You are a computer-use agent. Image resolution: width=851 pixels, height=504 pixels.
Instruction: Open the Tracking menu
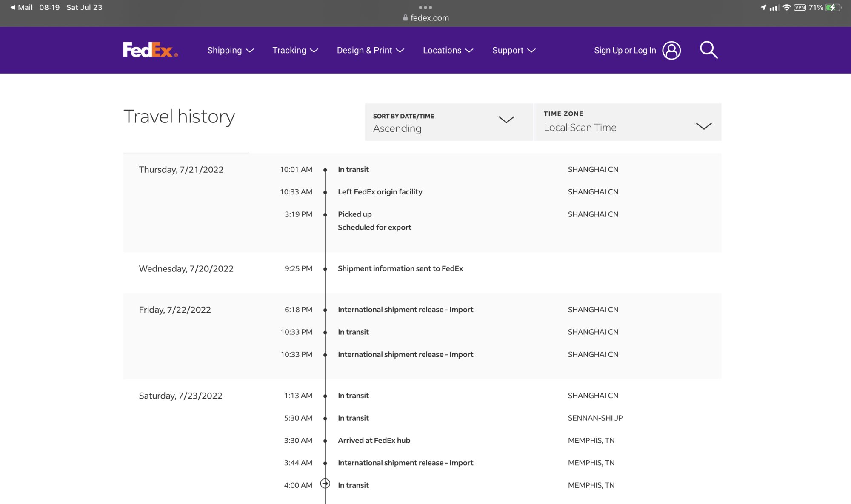click(x=295, y=50)
